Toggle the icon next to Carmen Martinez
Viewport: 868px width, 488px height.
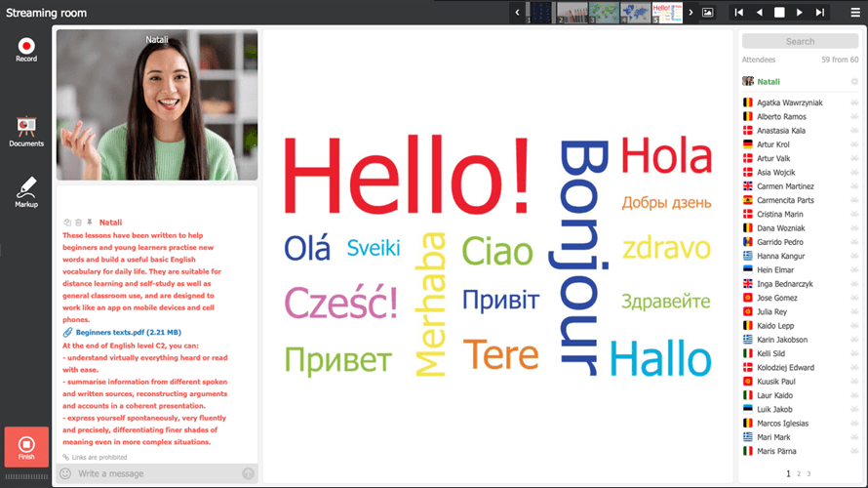coord(854,186)
